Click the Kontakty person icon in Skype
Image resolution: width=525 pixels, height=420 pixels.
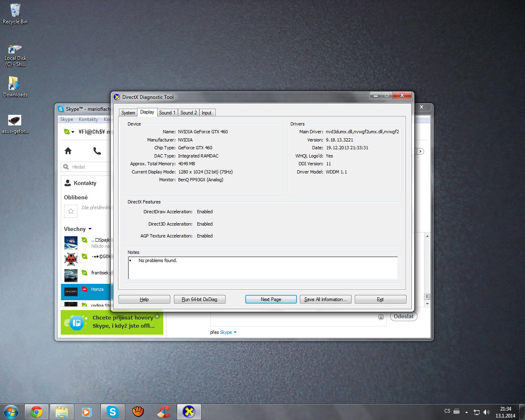point(68,183)
